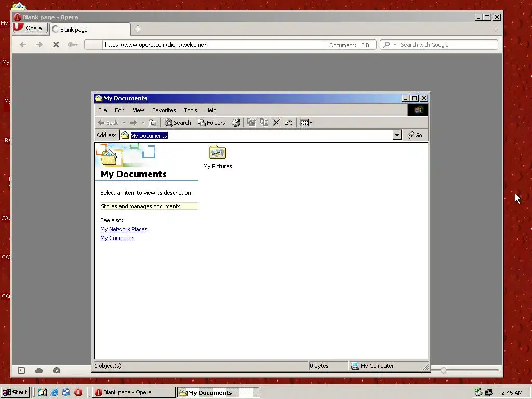Click Opera's Forward arrow

[39, 45]
